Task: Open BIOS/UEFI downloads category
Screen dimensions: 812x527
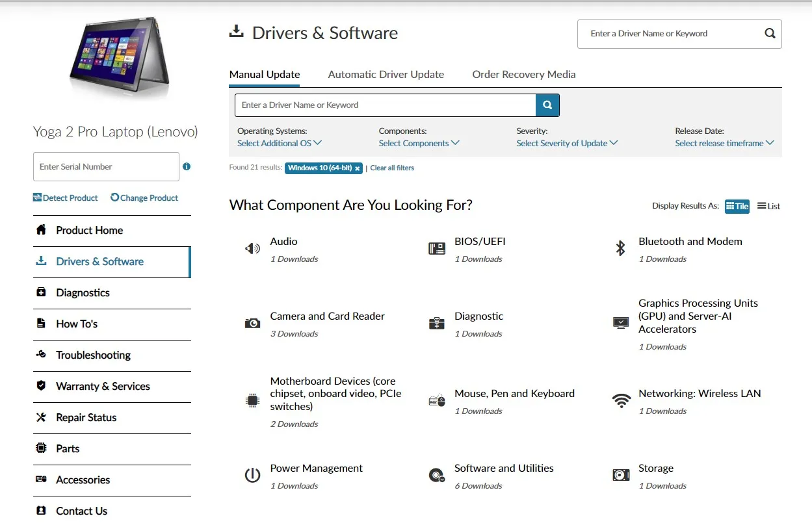Action: [x=480, y=242]
